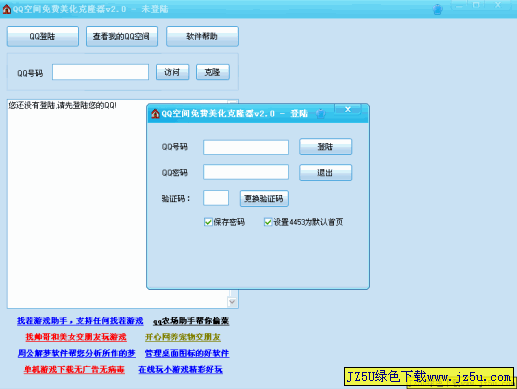Click 退出 button in login dialog

325,172
